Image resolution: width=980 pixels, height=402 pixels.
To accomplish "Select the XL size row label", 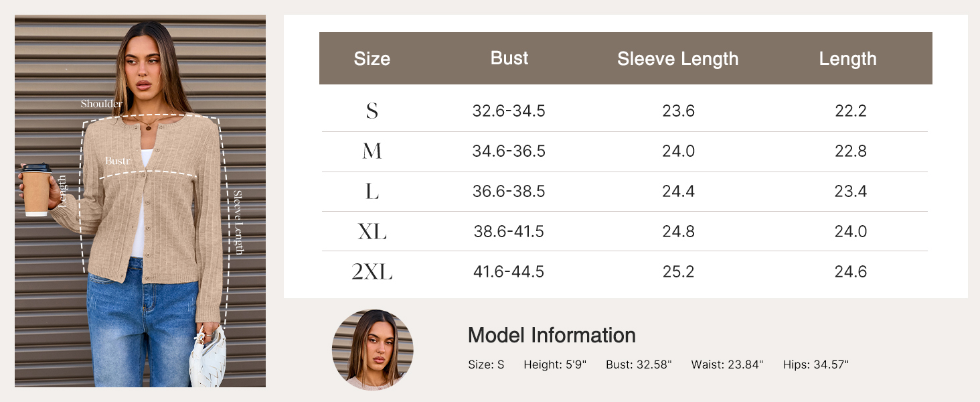I will (372, 232).
